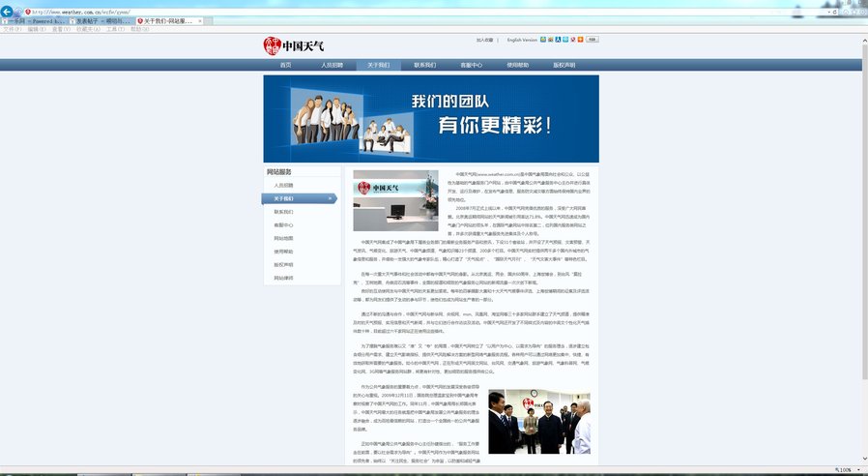The image size is (868, 476).
Task: Open the 收藏夹 menu in menu bar
Action: click(89, 29)
